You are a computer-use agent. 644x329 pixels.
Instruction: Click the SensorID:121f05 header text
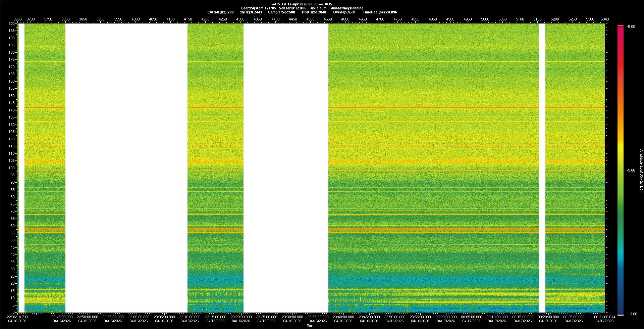tap(292, 8)
